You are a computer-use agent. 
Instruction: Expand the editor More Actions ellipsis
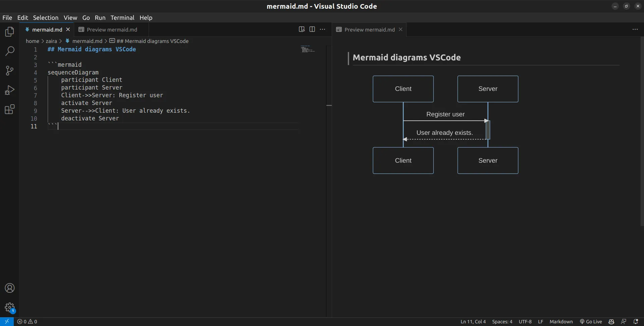(x=323, y=30)
